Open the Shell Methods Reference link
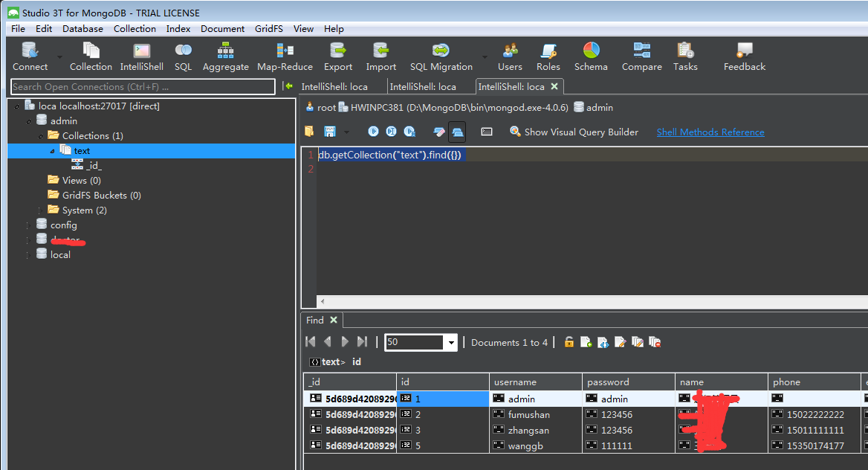 (710, 132)
